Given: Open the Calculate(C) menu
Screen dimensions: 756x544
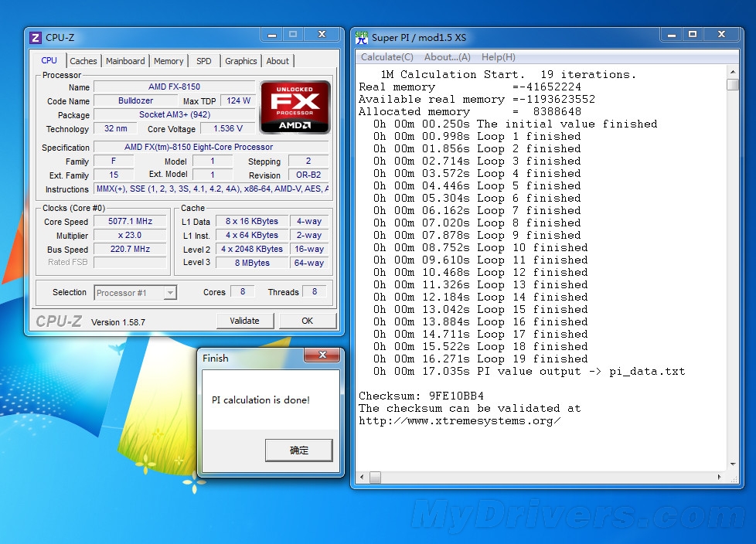Looking at the screenshot, I should [387, 57].
